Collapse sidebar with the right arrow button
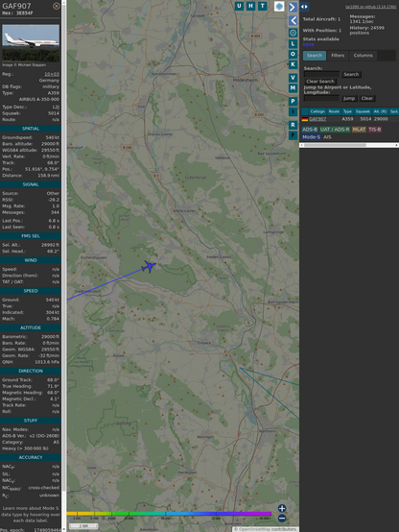The width and height of the screenshot is (399, 532). click(x=293, y=7)
